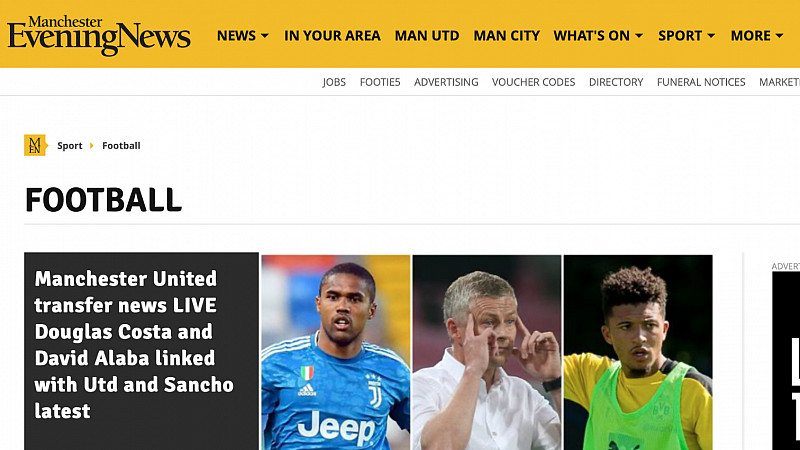Open the SPORT dropdown menu

tap(686, 36)
